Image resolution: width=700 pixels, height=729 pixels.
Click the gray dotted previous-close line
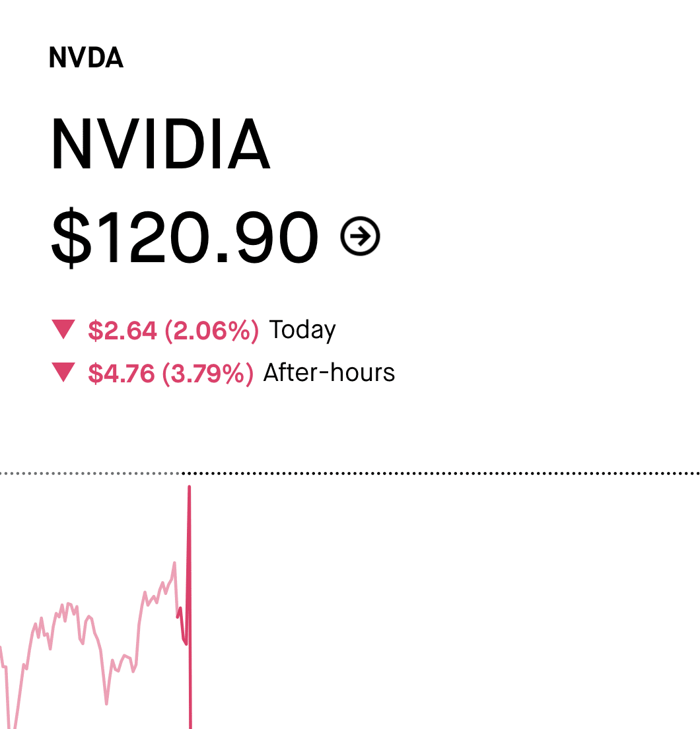point(89,473)
